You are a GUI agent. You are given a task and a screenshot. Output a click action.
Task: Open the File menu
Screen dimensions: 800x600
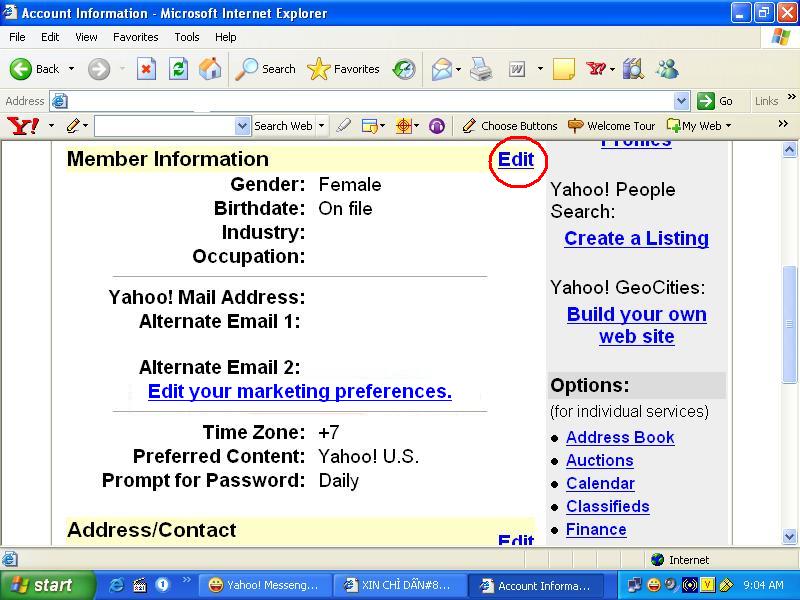click(17, 37)
